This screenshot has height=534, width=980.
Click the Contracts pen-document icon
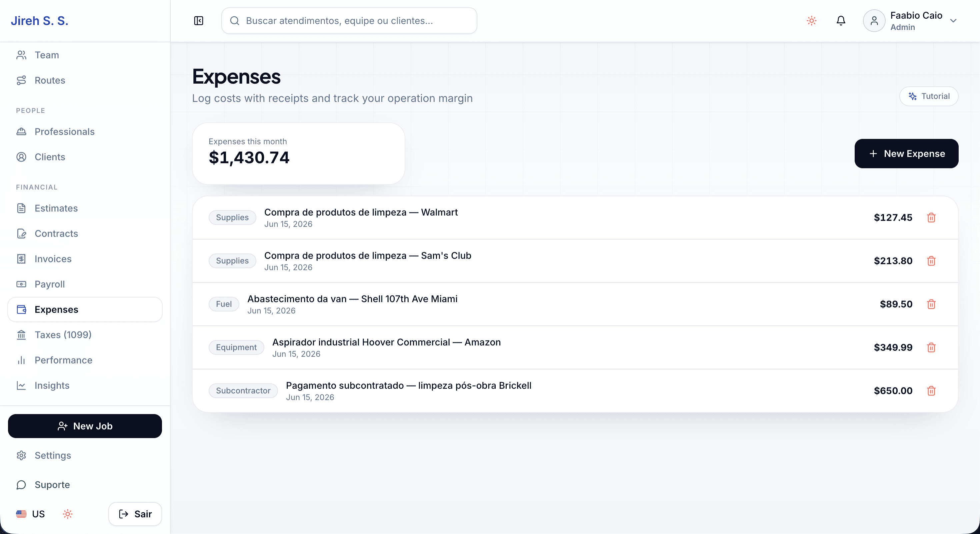(21, 234)
